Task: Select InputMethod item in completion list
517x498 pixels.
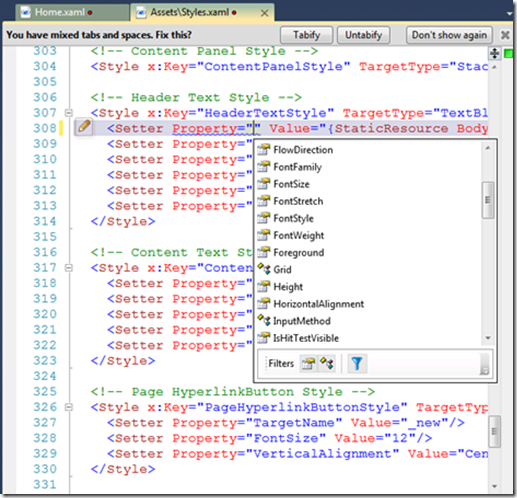Action: pos(302,321)
